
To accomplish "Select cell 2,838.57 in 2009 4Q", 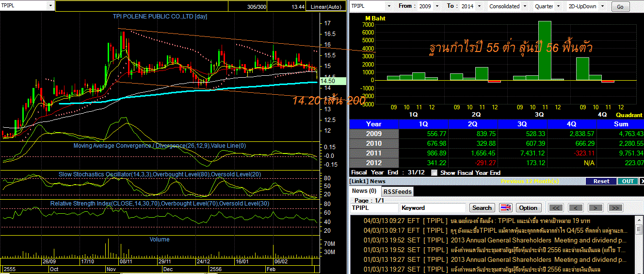I will (x=572, y=134).
